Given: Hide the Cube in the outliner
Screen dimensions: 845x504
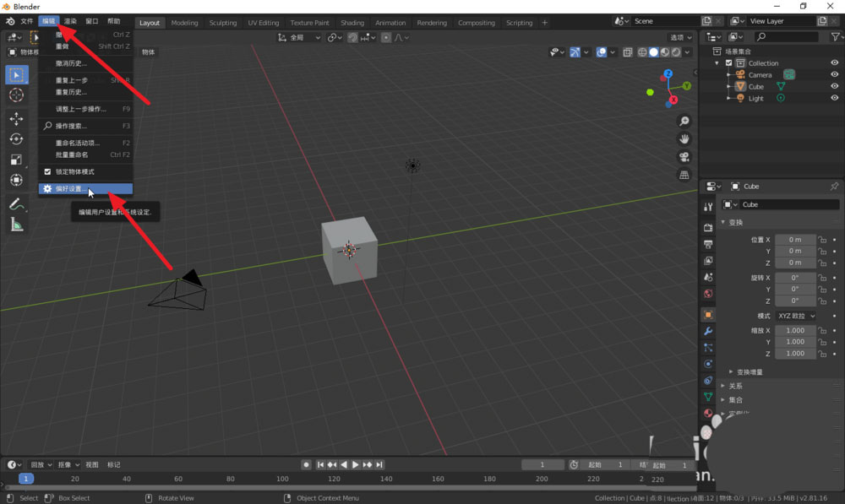Looking at the screenshot, I should pyautogui.click(x=833, y=86).
